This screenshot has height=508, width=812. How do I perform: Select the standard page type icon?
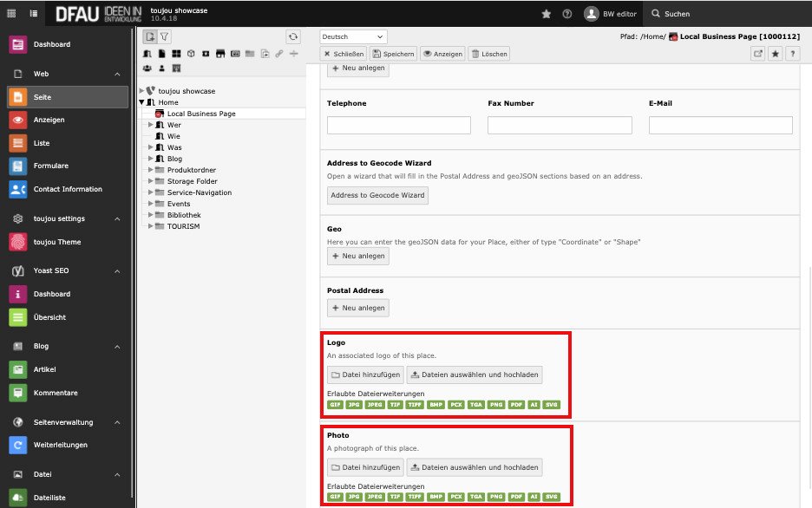[x=147, y=54]
